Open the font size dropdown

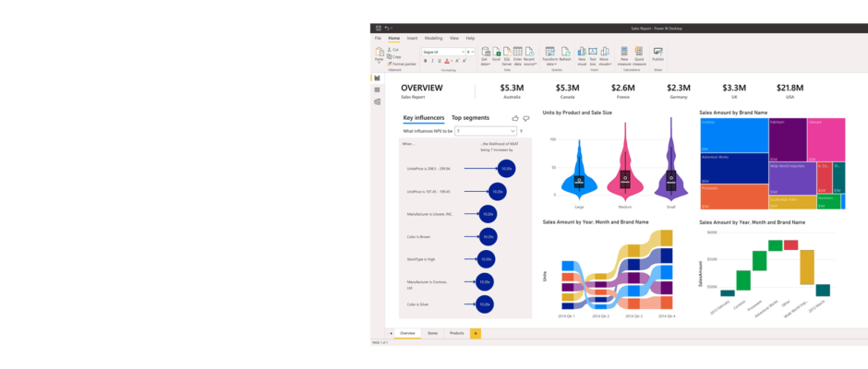pos(470,52)
